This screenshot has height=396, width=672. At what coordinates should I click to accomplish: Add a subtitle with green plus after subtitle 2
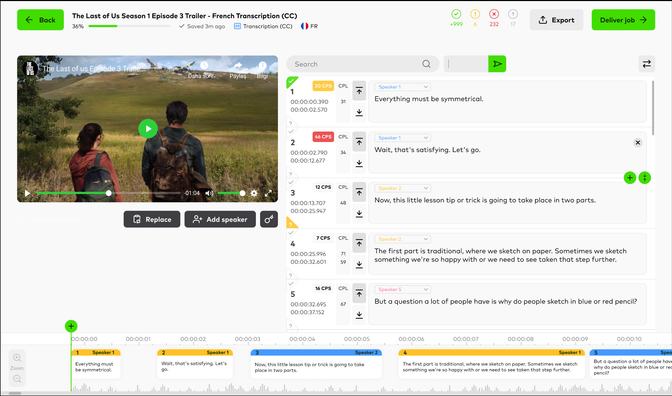click(x=630, y=177)
